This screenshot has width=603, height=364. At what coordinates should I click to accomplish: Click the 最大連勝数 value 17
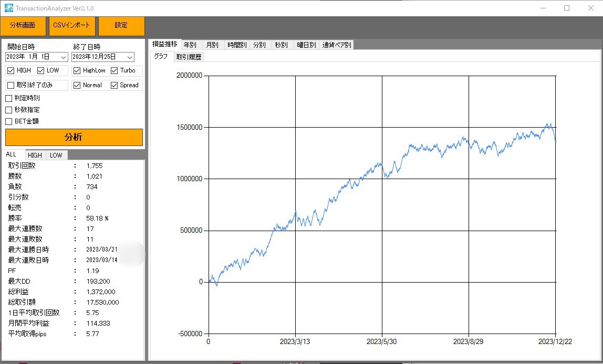pyautogui.click(x=90, y=228)
